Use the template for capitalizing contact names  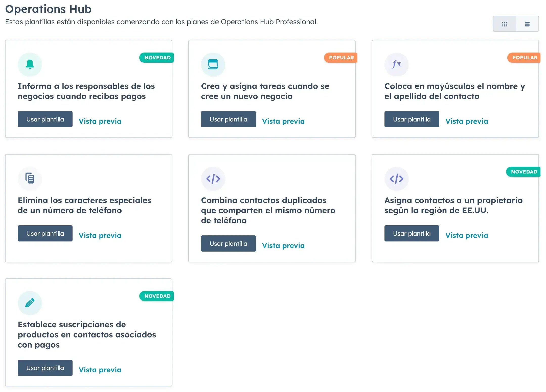click(412, 119)
